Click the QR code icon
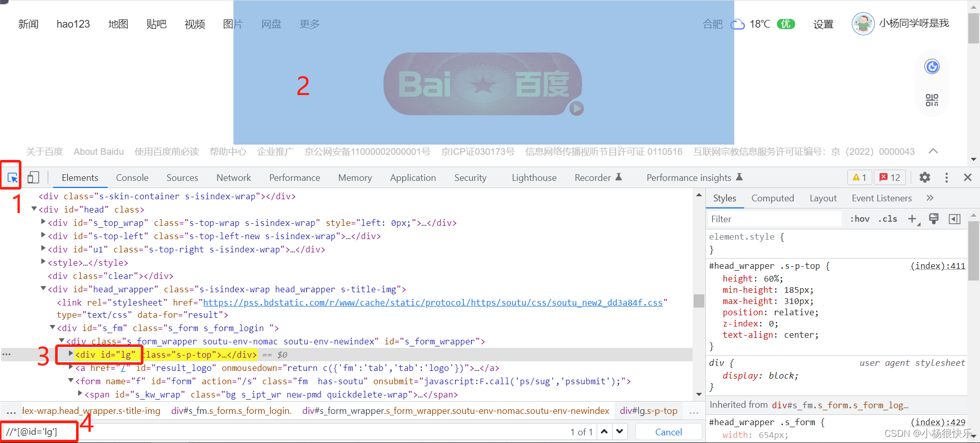Viewport: 980px width, 443px height. coord(932,100)
